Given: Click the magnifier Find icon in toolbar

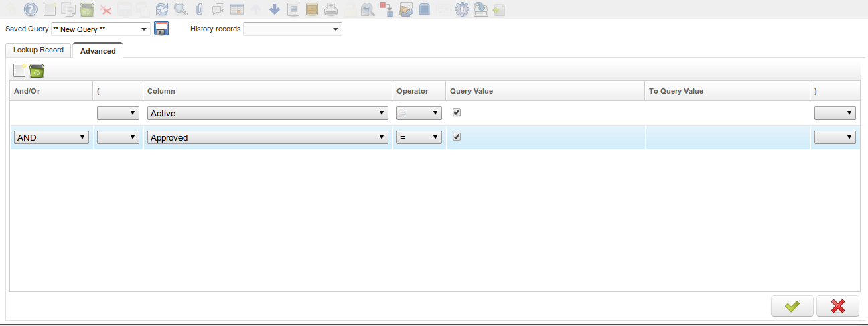Looking at the screenshot, I should click(x=180, y=9).
